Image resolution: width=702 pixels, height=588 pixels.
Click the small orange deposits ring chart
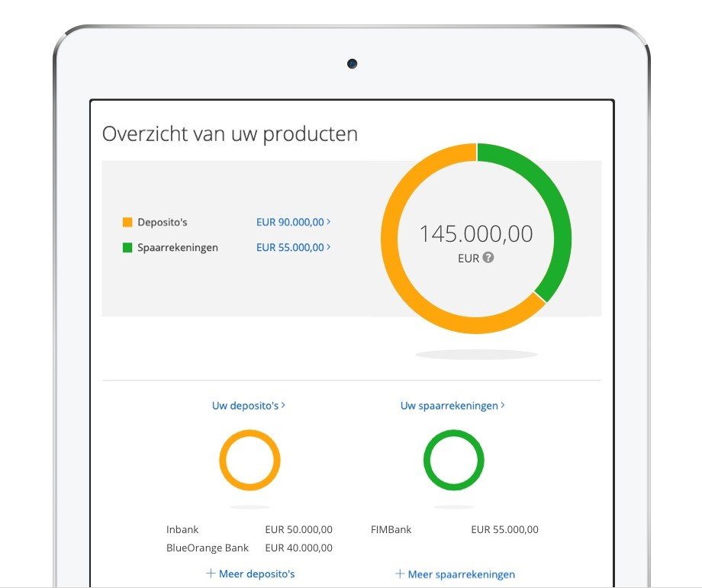coord(250,460)
